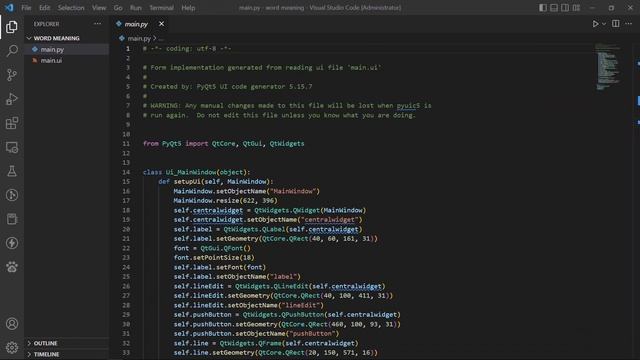Open the Manage gear icon
Image resolution: width=640 pixels, height=360 pixels.
click(x=12, y=347)
